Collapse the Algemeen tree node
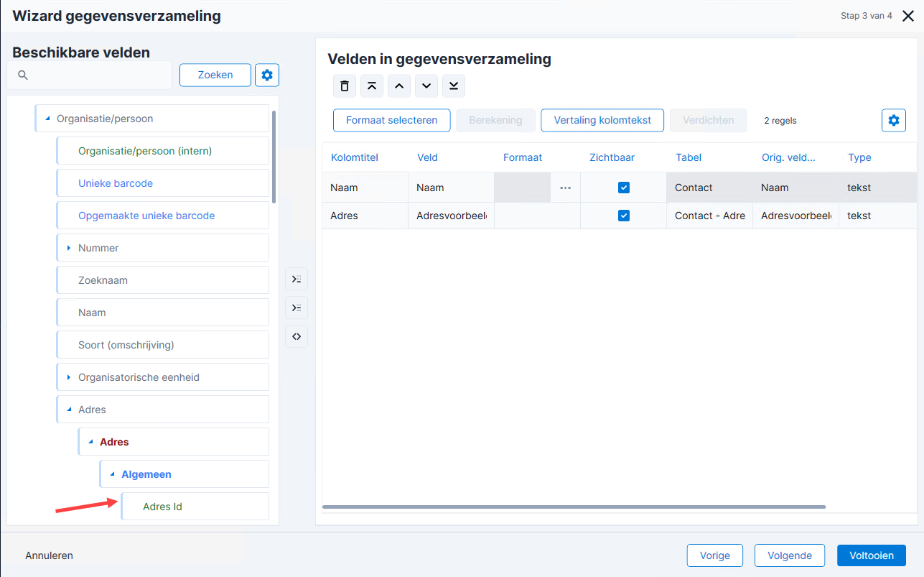Viewport: 924px width, 577px height. point(112,474)
